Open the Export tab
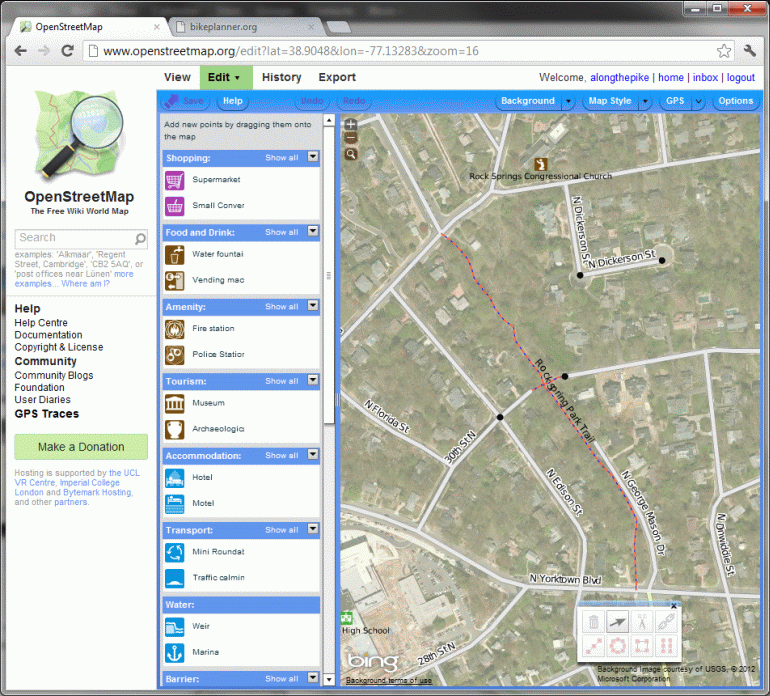770x696 pixels. 337,78
